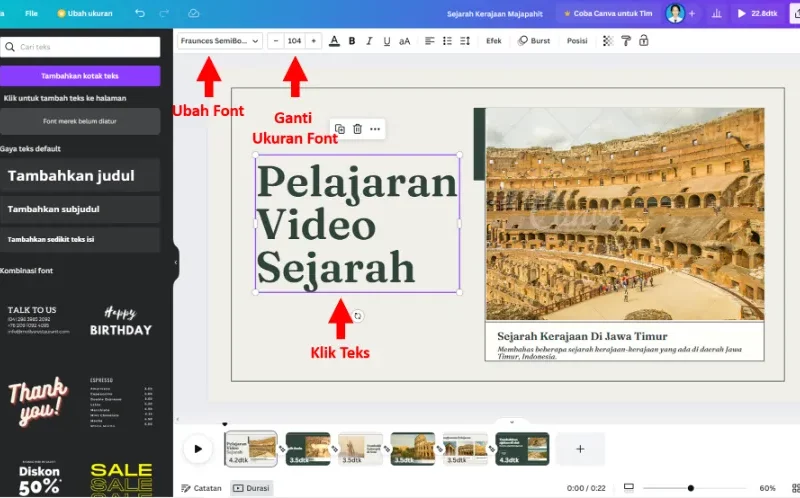Open the insights chart icon
This screenshot has width=800, height=498.
click(716, 14)
